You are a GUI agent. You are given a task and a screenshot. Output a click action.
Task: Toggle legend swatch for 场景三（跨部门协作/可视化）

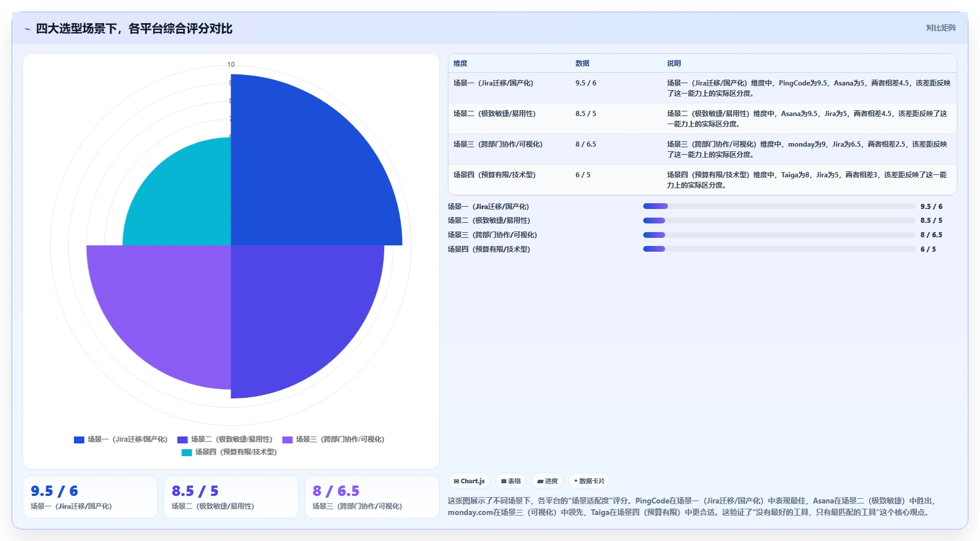(x=287, y=439)
